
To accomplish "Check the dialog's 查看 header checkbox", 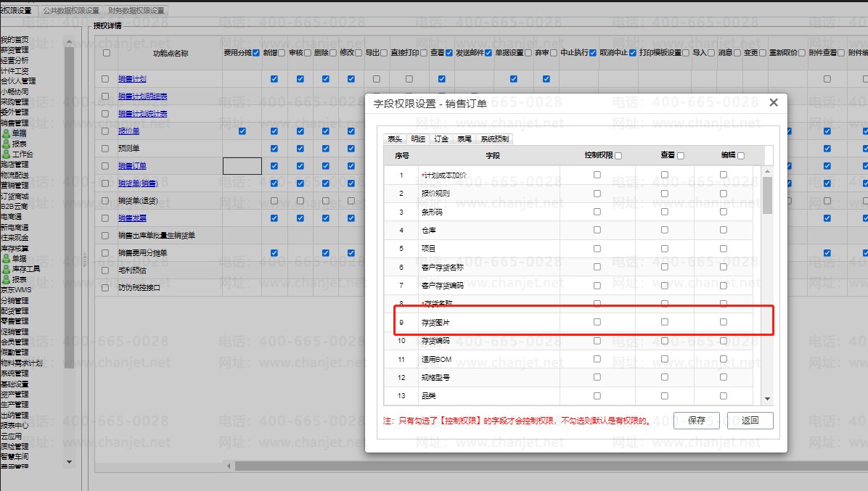I will 681,156.
